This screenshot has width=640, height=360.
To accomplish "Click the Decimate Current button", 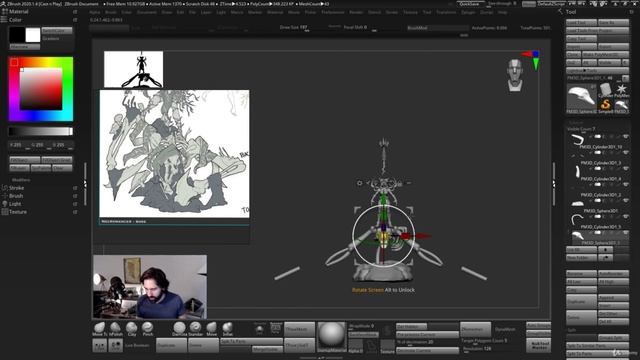I will (x=427, y=351).
